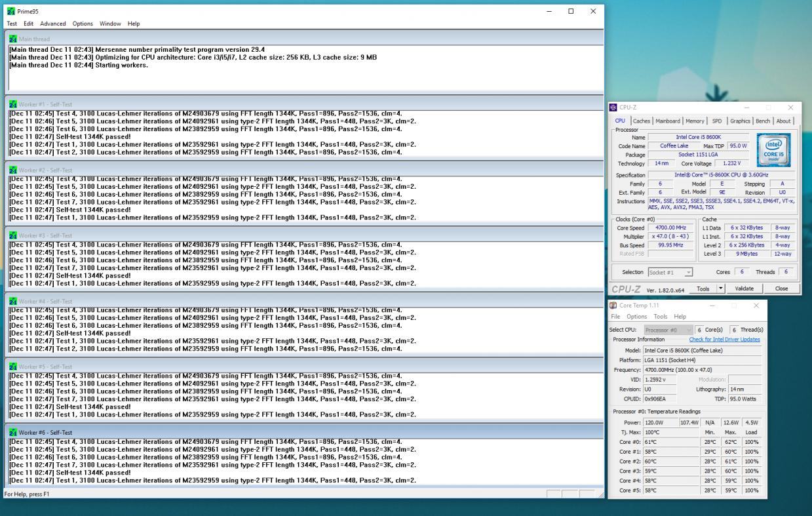Screen dimensions: 812x516
Task: Click the Core Speed 4700.00 MHz field
Action: point(670,228)
